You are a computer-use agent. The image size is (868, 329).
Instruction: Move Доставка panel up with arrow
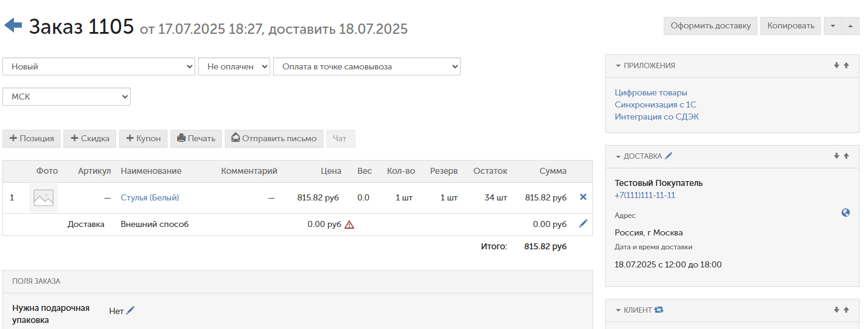tap(846, 156)
